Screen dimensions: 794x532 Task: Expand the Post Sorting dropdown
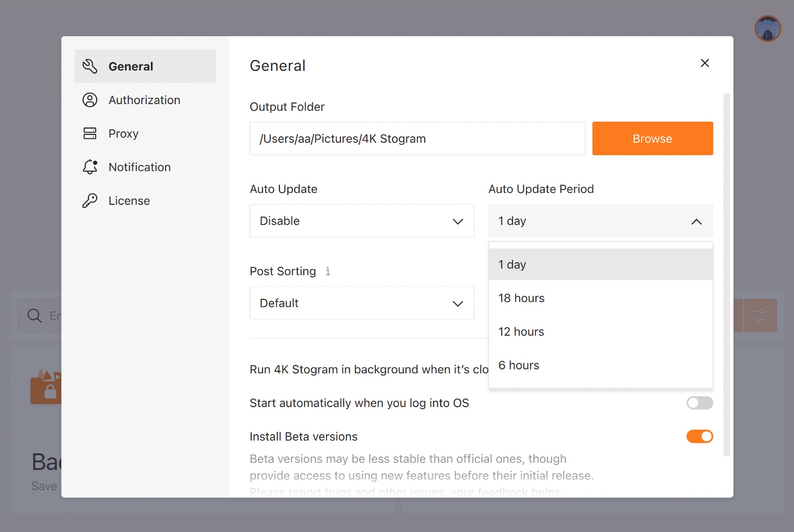[362, 303]
